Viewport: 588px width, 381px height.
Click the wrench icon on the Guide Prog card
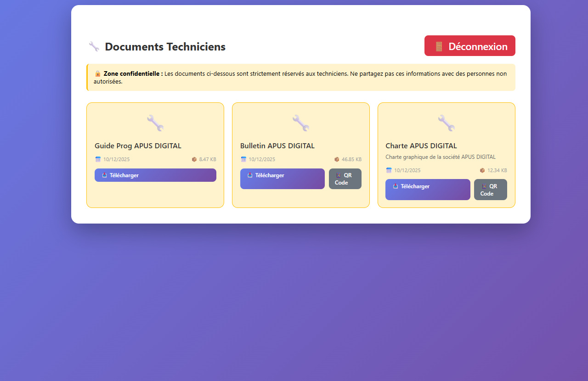click(x=155, y=123)
